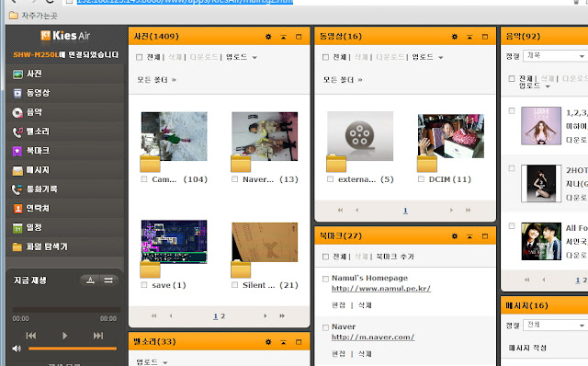Open settings gear in 사진(1409) panel header
Screen dimensions: 588x366
click(268, 37)
